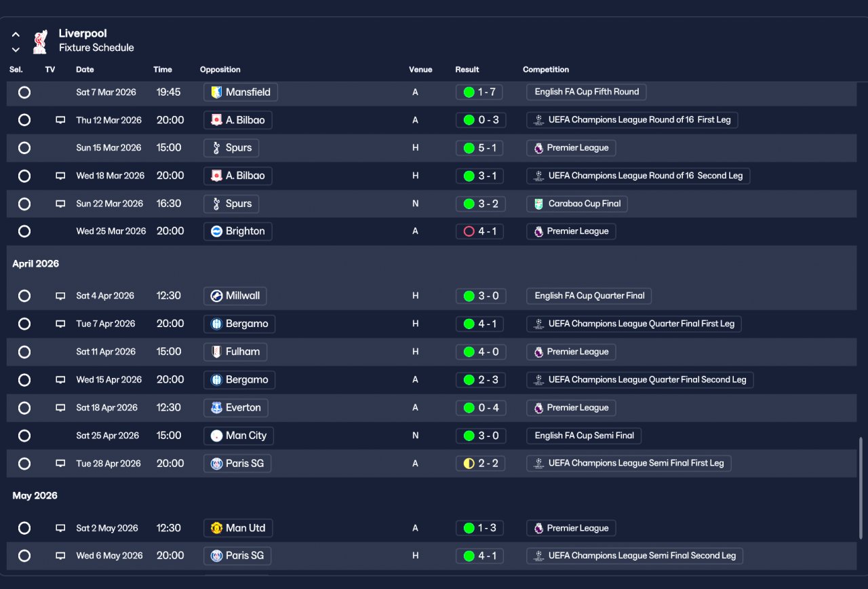The width and height of the screenshot is (868, 589).
Task: Select the Man Utd fixture radio button
Action: (24, 528)
